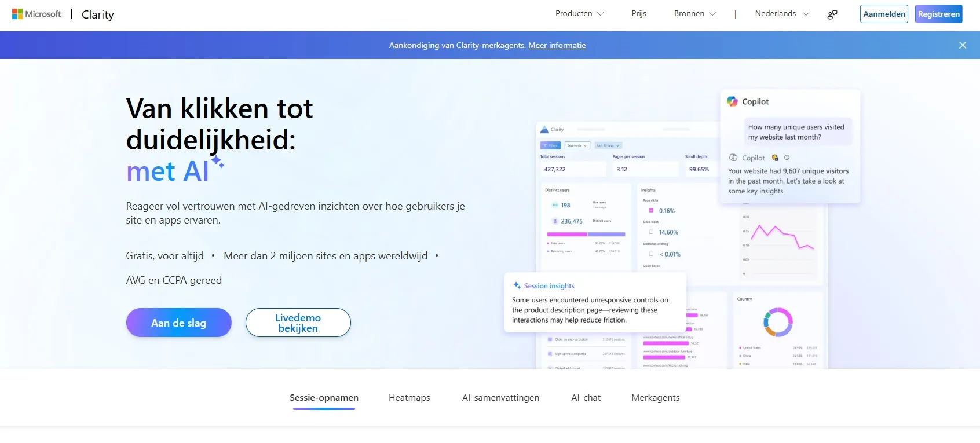
Task: Click Livedemo bekijken button
Action: pyautogui.click(x=298, y=323)
